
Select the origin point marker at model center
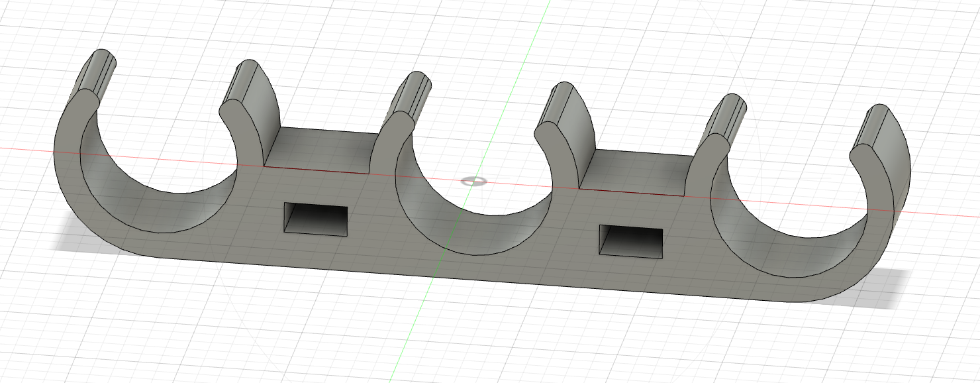(x=473, y=180)
